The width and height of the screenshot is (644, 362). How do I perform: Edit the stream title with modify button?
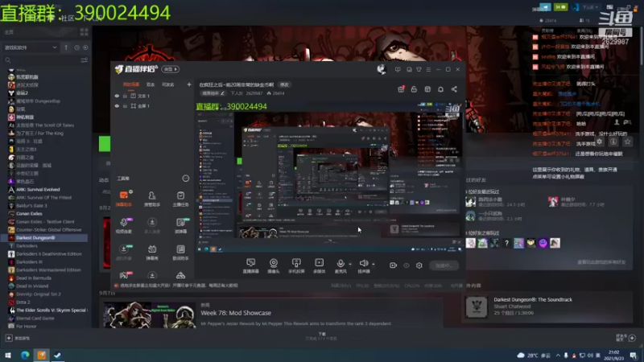click(x=284, y=84)
